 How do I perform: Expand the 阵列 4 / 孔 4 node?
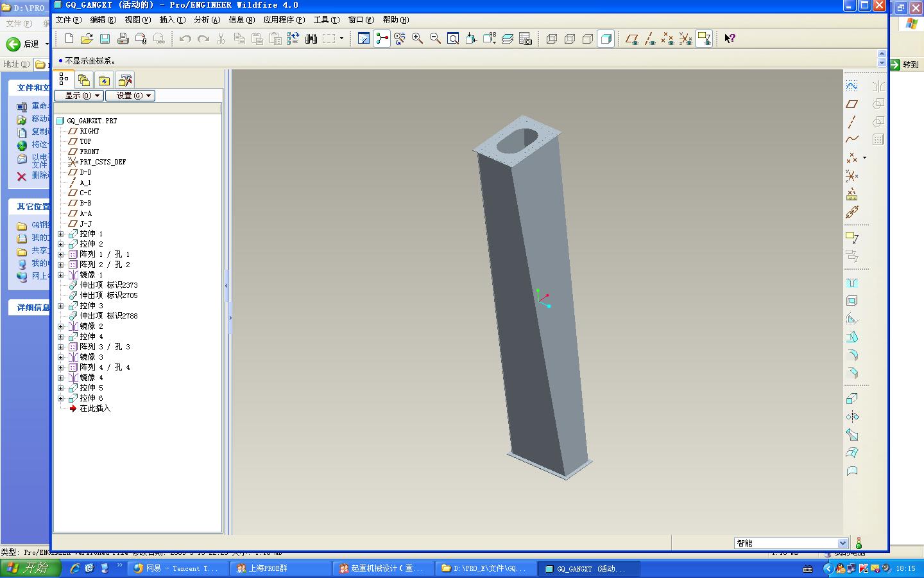click(61, 367)
